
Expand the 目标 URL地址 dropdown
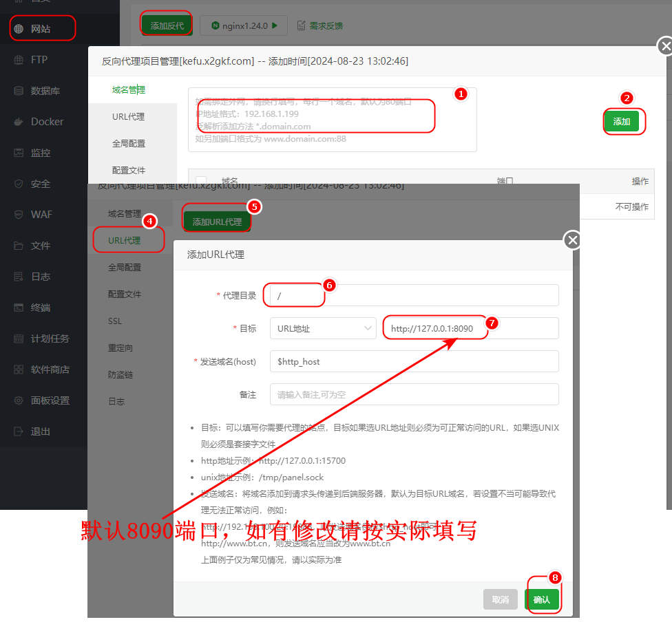(322, 328)
